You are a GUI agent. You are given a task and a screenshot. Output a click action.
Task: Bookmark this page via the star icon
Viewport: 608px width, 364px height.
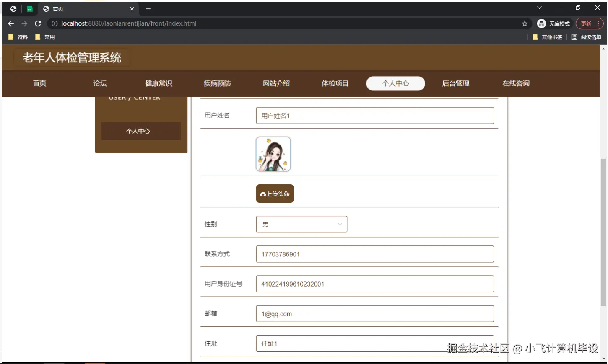(x=525, y=23)
